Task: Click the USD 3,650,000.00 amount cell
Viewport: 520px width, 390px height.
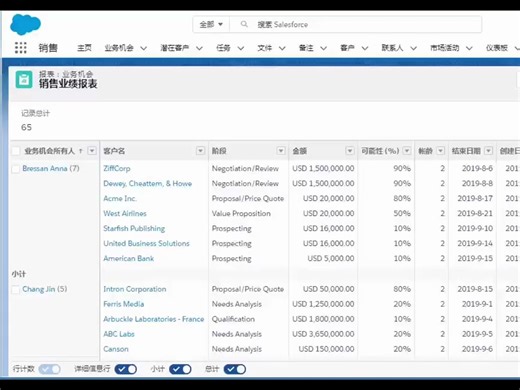Action: coord(323,334)
